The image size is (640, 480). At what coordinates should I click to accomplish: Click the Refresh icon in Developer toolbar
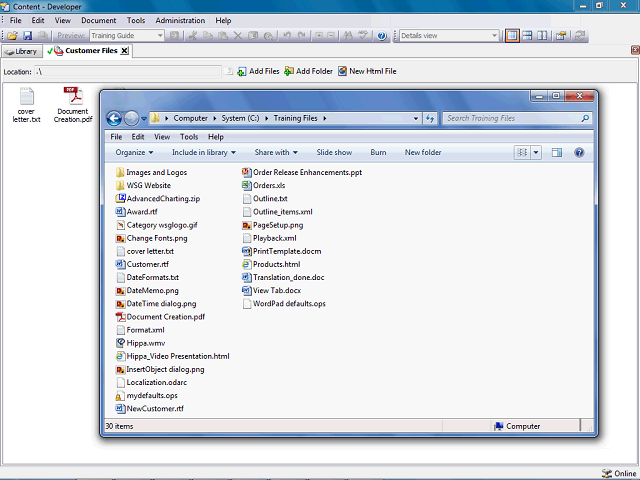pyautogui.click(x=580, y=36)
